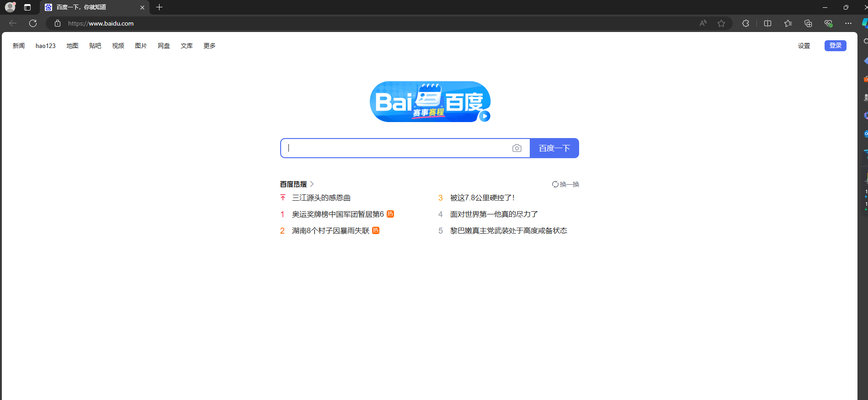Open favorites list icon
The height and width of the screenshot is (400, 868).
788,23
